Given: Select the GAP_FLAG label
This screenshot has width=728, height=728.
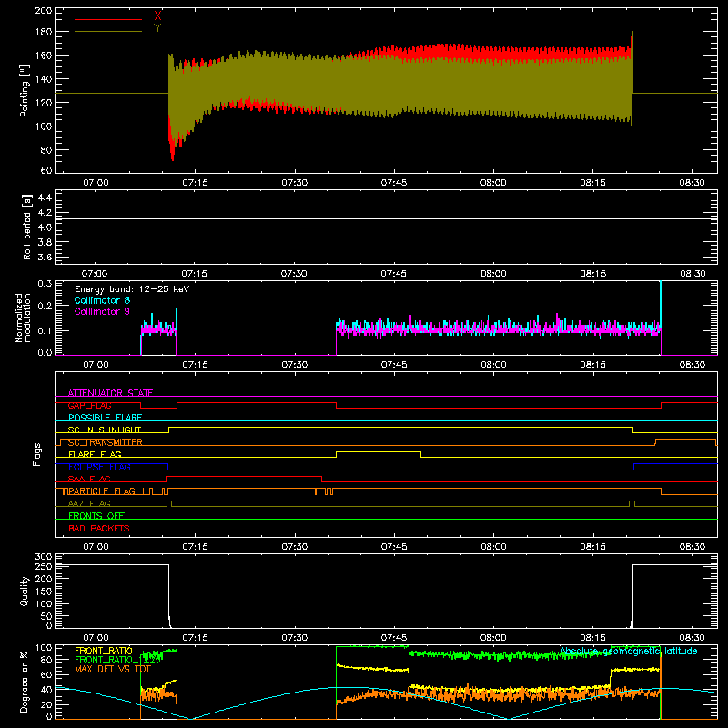Looking at the screenshot, I should click(89, 405).
